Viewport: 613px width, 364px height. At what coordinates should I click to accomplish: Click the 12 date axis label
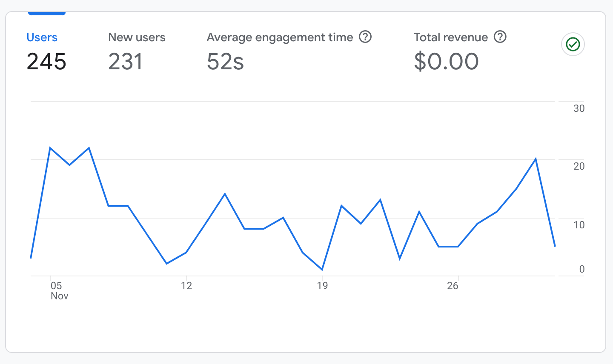coord(186,286)
